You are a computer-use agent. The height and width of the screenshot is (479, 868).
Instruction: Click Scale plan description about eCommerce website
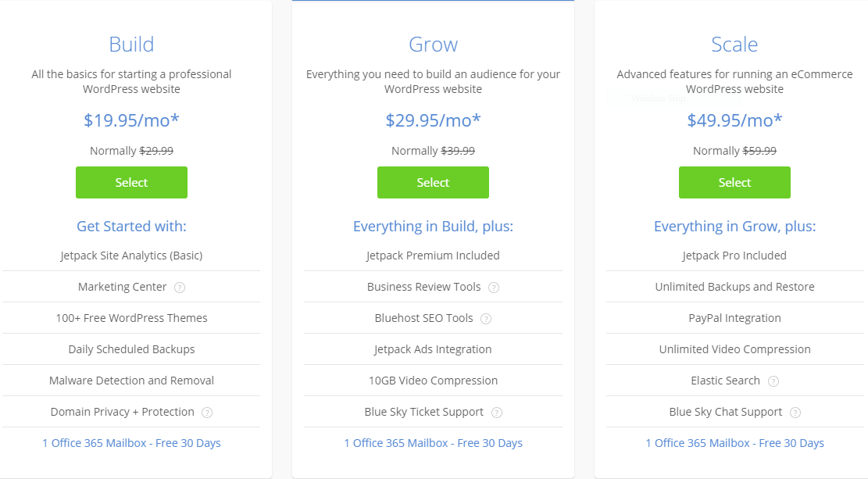tap(734, 81)
